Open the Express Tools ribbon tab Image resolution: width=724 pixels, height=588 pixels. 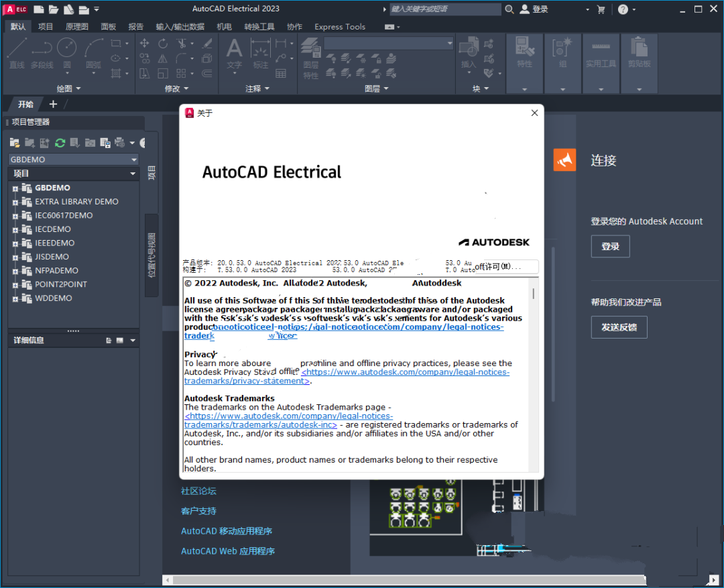click(340, 27)
